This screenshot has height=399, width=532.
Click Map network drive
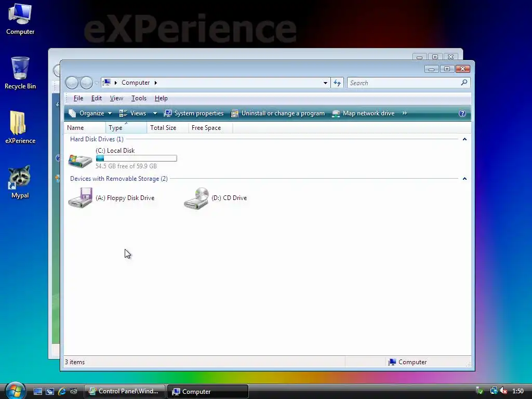coord(363,113)
